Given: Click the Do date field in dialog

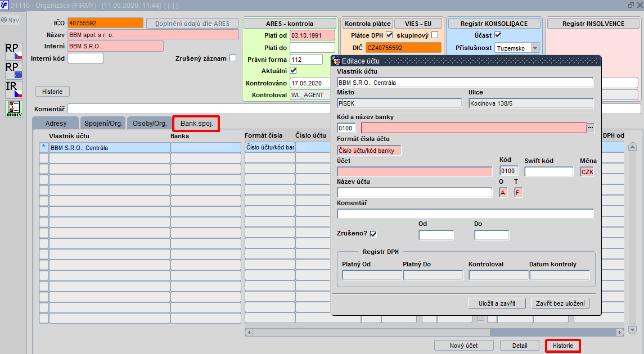Looking at the screenshot, I should [491, 235].
